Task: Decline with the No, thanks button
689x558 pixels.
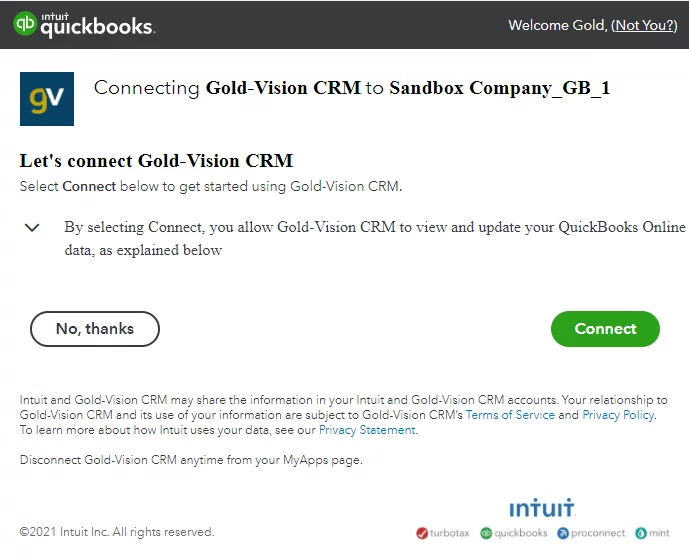Action: (95, 329)
